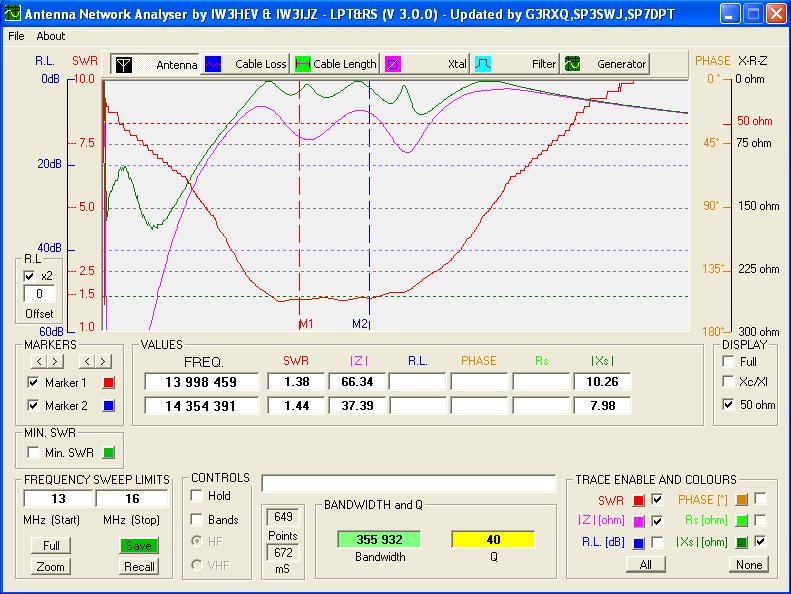Screen dimensions: 791x594
Task: Move the first marker left with its arrow
Action: click(39, 361)
